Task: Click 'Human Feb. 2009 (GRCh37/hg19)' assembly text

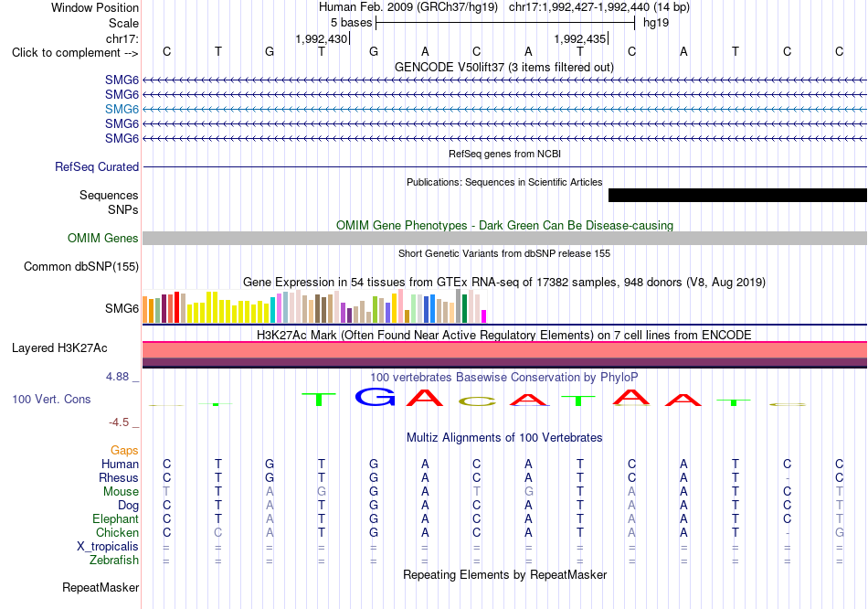Action: pos(408,7)
